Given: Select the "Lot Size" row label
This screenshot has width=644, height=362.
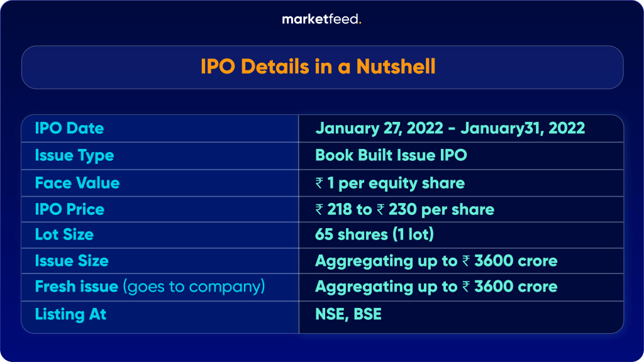Looking at the screenshot, I should click(x=64, y=235).
